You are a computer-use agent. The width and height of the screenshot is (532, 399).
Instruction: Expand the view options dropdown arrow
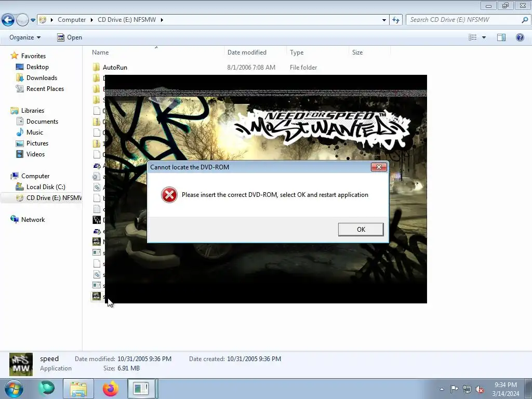[484, 37]
